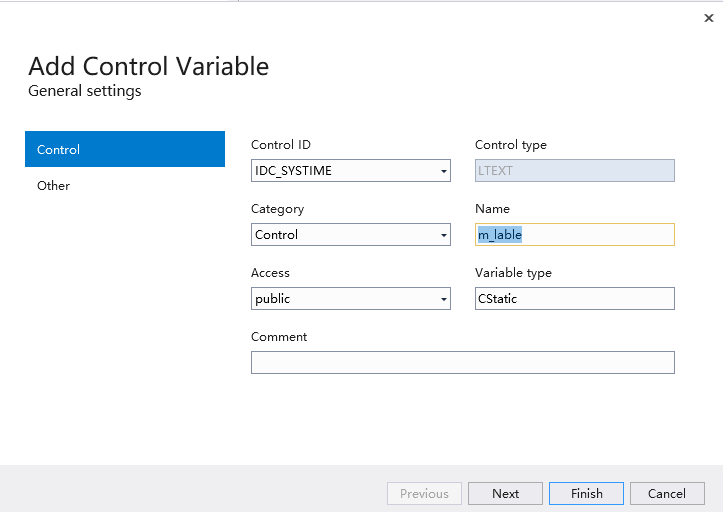
Task: Click the Variable type label
Action: coord(513,273)
